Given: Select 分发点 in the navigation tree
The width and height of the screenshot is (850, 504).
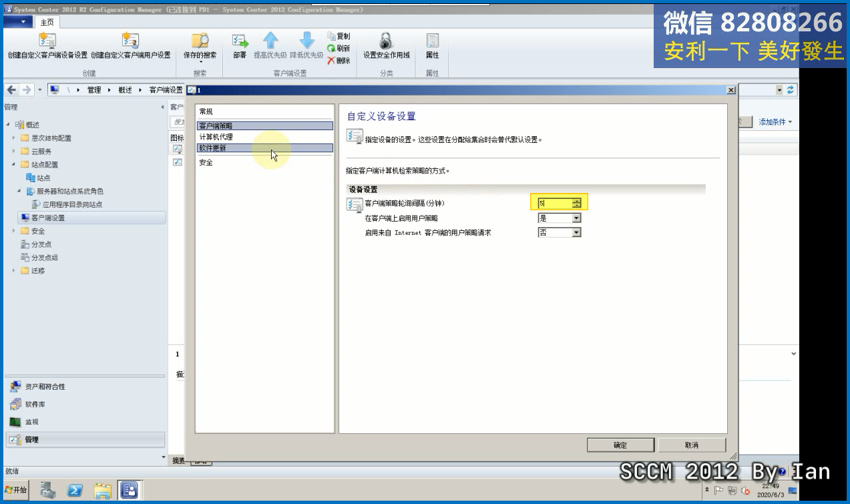Looking at the screenshot, I should tap(41, 244).
